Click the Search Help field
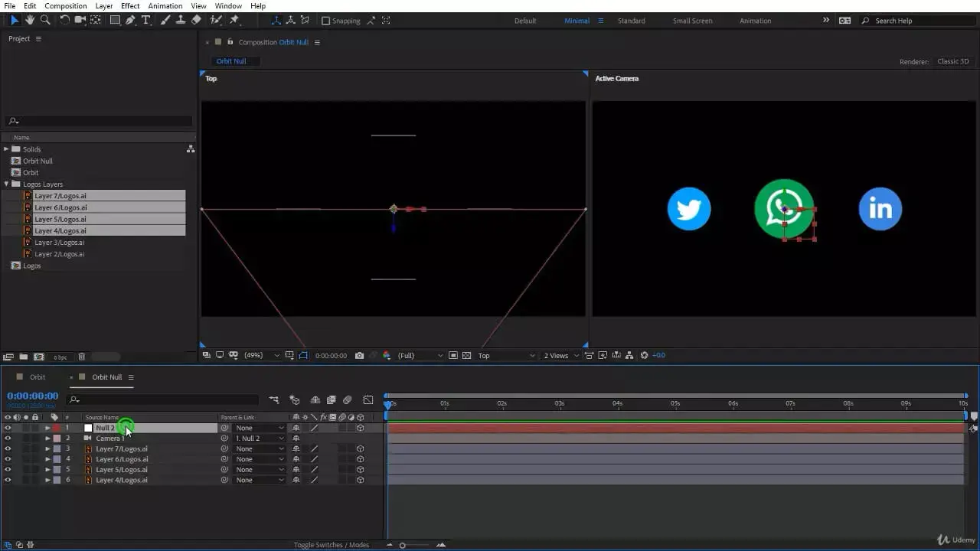The image size is (980, 551). (x=919, y=21)
